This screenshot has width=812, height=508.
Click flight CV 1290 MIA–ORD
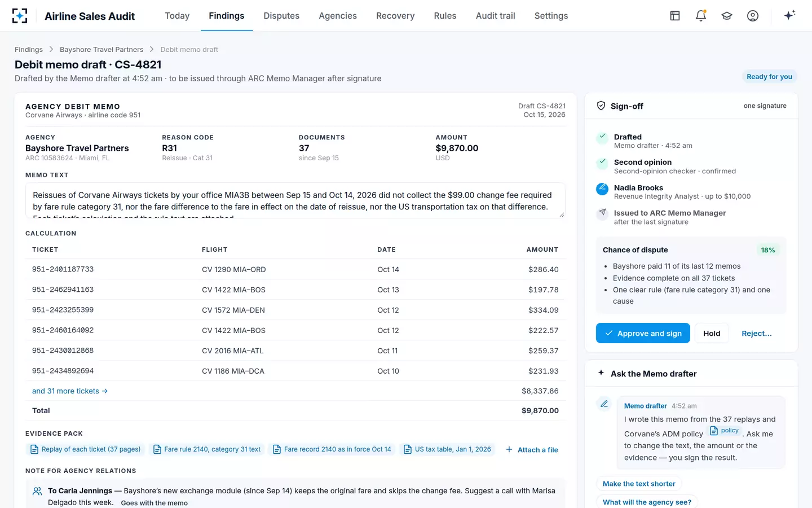click(x=233, y=270)
